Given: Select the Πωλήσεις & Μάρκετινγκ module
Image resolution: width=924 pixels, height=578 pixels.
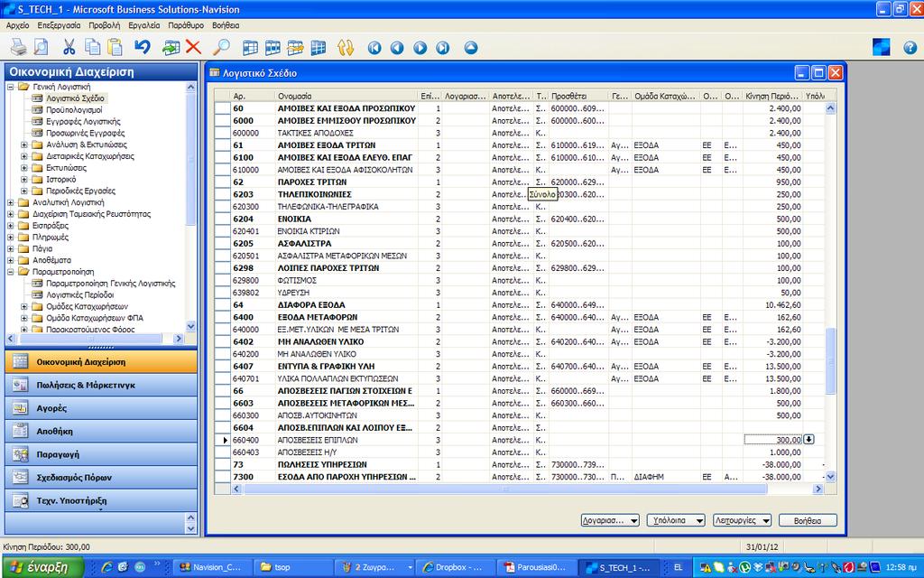Looking at the screenshot, I should click(101, 385).
